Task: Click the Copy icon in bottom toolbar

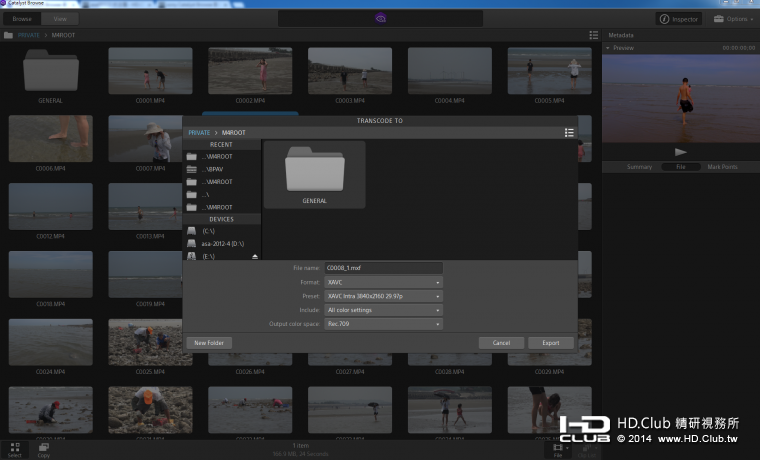Action: (44, 448)
